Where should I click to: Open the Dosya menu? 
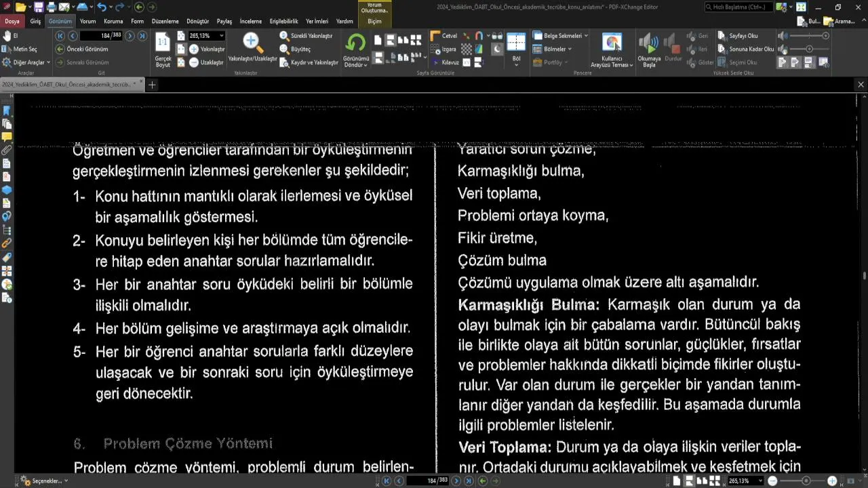[12, 21]
